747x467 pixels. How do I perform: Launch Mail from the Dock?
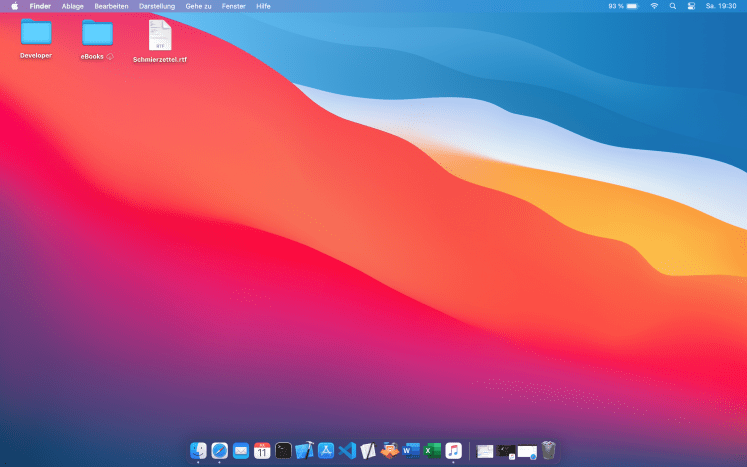click(x=241, y=451)
